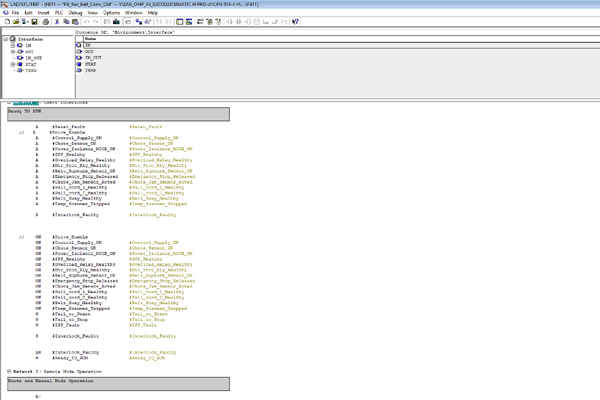600x400 pixels.
Task: Expand the OUT node in Interface tree
Action: coord(13,52)
